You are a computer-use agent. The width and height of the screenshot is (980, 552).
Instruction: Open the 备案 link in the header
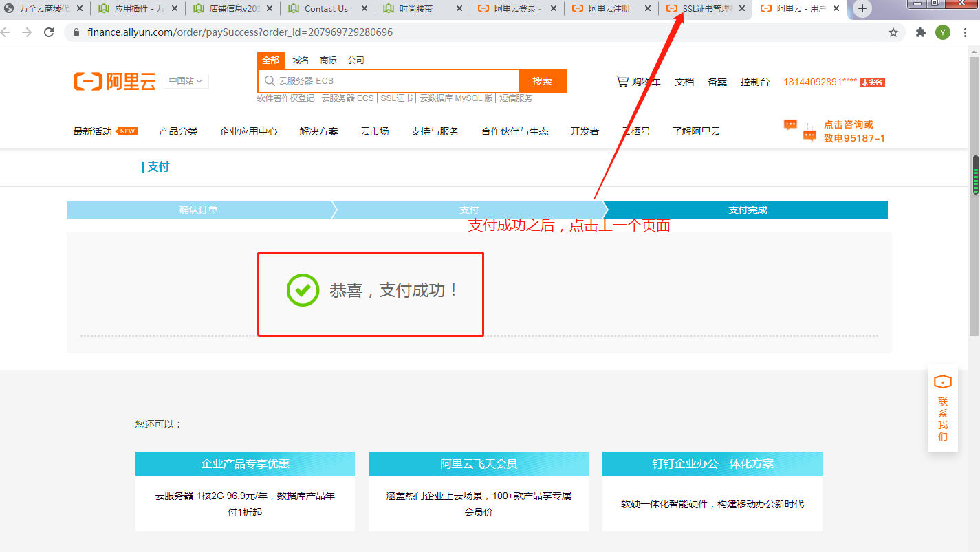point(717,82)
